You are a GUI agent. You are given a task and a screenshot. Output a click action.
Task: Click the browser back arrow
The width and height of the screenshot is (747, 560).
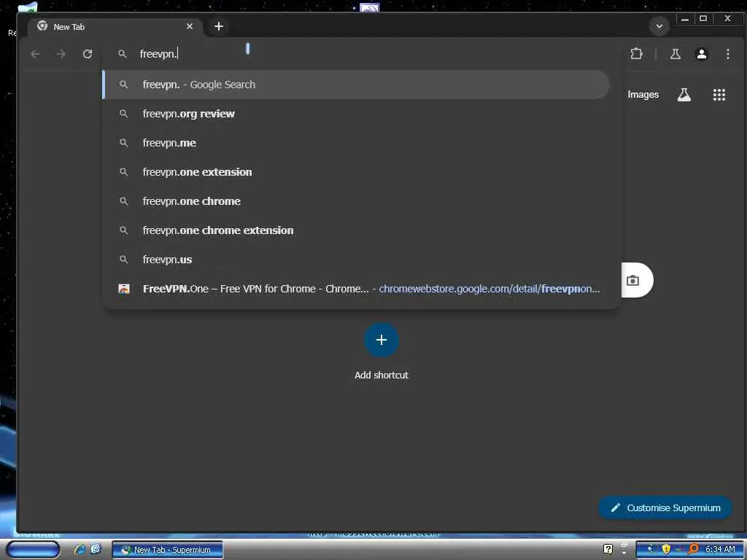[35, 54]
